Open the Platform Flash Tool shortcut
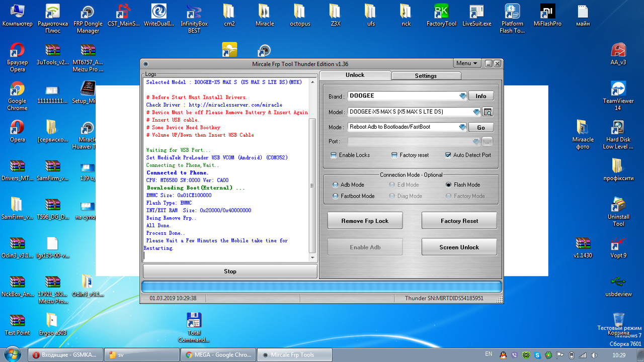Screen dimensions: 644x362 [x=512, y=19]
